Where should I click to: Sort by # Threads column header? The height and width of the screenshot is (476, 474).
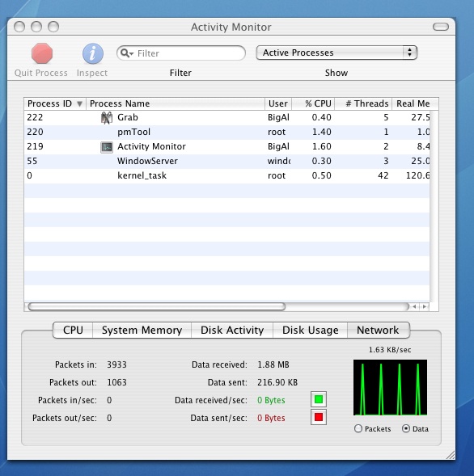[363, 103]
